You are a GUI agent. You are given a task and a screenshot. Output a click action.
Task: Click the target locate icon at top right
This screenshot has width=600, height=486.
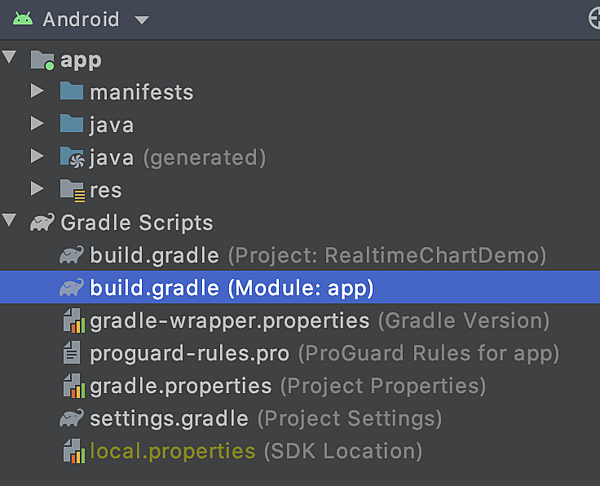coord(594,19)
